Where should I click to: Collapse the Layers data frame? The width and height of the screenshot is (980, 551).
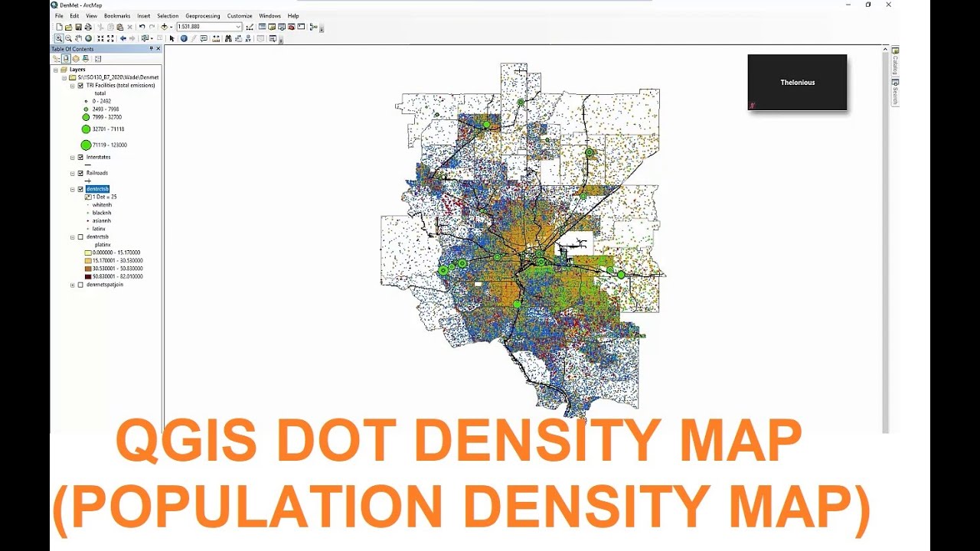[x=55, y=70]
